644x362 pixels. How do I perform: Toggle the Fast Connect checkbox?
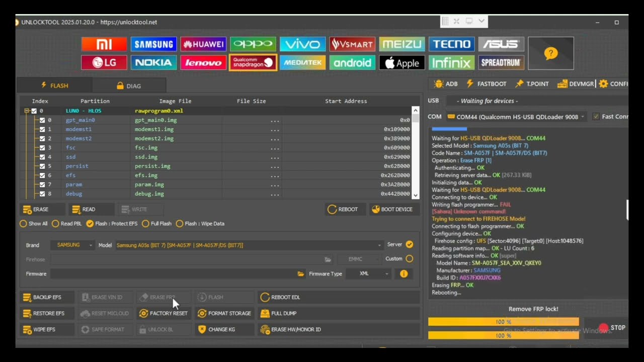coord(596,117)
